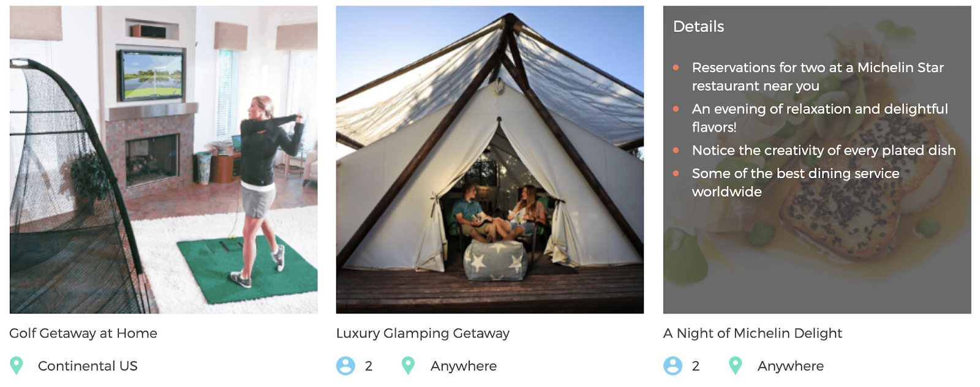This screenshot has width=980, height=387.
Task: Click the person icon under Michelin Delight
Action: (673, 366)
